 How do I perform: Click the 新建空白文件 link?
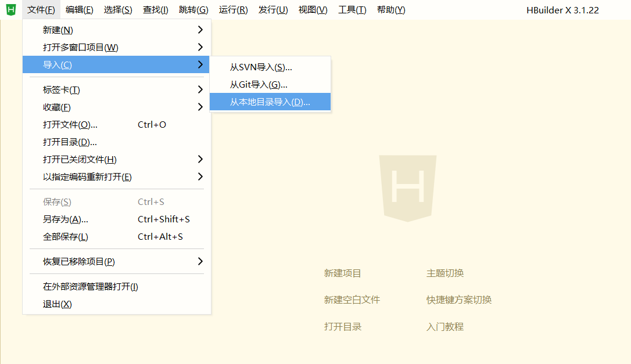(x=352, y=300)
